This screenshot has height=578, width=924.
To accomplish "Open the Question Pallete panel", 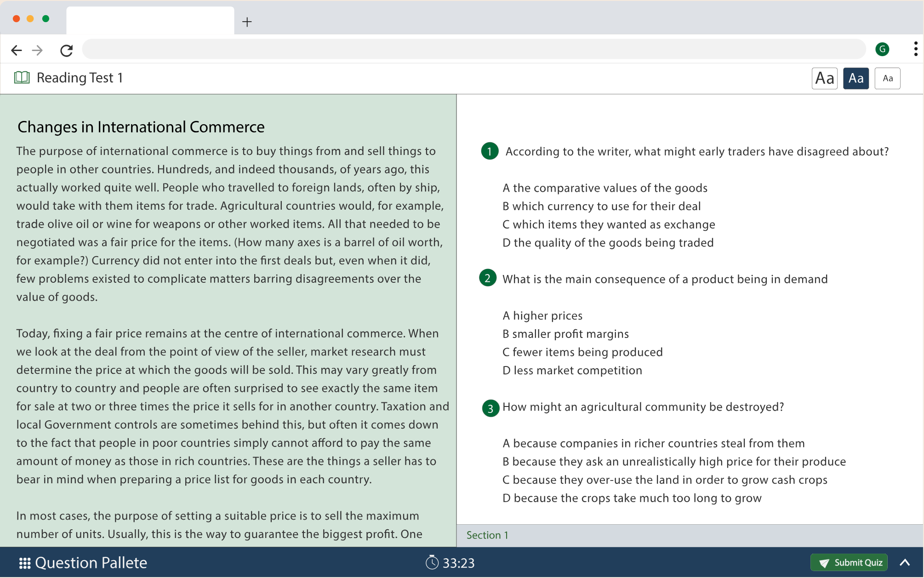I will tap(91, 563).
